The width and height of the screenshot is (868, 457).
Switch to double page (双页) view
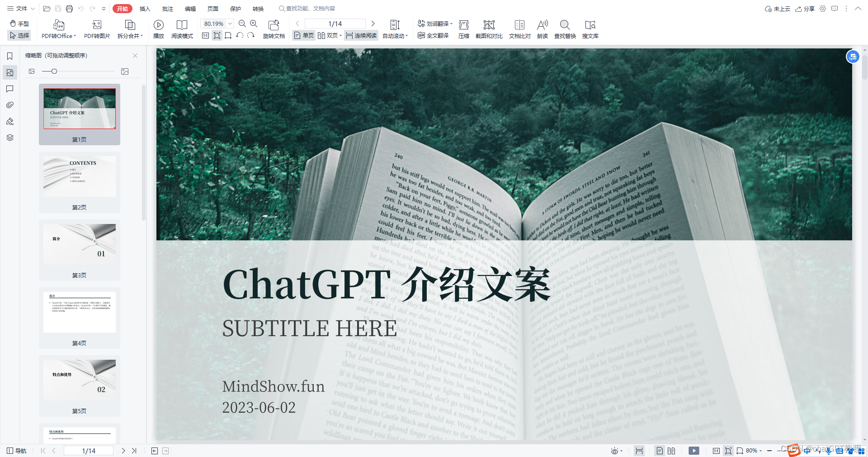click(x=330, y=35)
